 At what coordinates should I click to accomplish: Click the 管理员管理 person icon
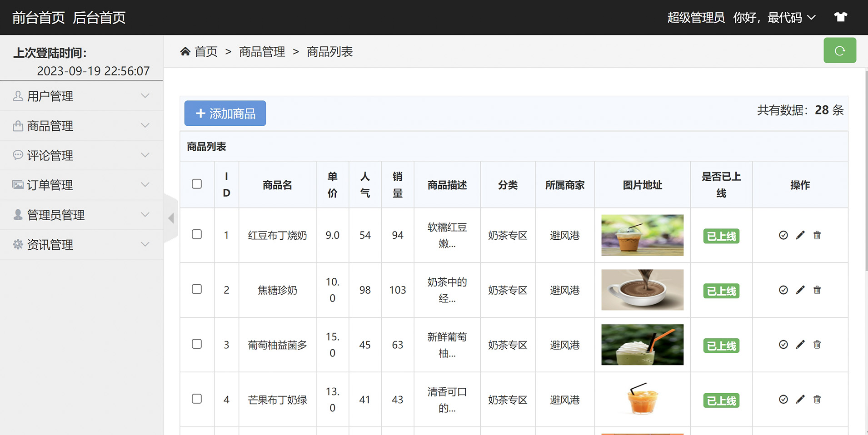click(x=18, y=215)
